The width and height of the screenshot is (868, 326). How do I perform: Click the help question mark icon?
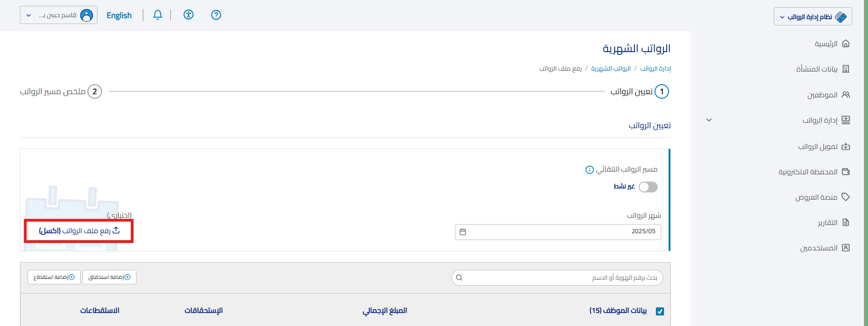coord(216,15)
